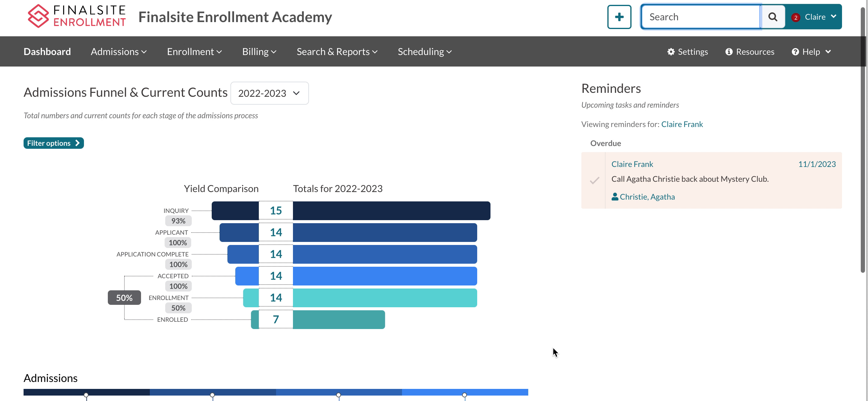
Task: Click the Claire Frank reminders link
Action: click(682, 124)
